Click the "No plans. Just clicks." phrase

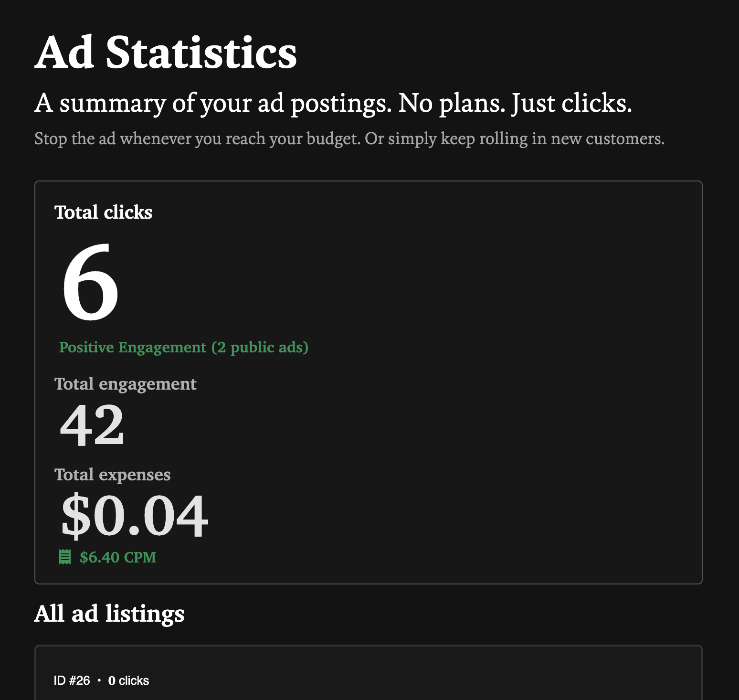click(515, 103)
